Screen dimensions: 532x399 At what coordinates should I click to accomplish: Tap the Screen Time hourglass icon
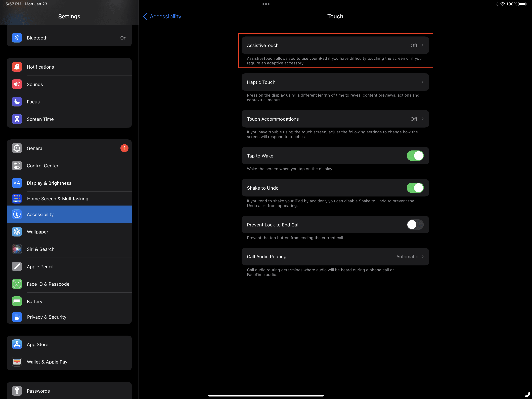(17, 119)
